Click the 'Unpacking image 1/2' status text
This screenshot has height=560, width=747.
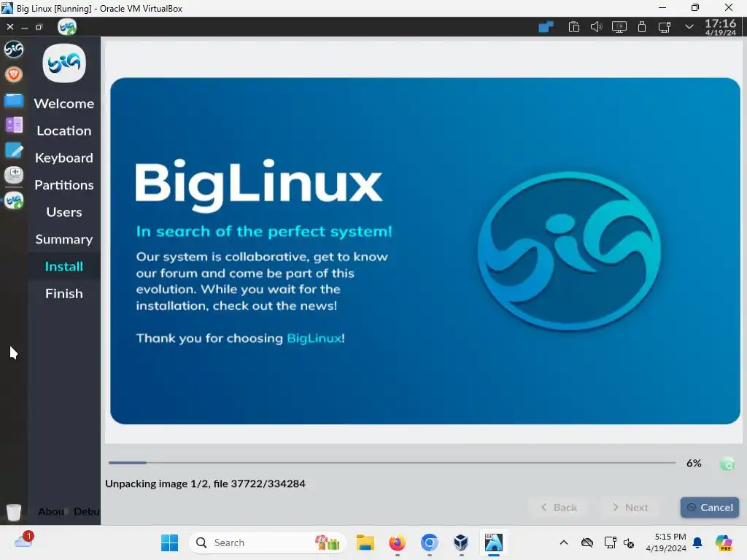tap(205, 484)
